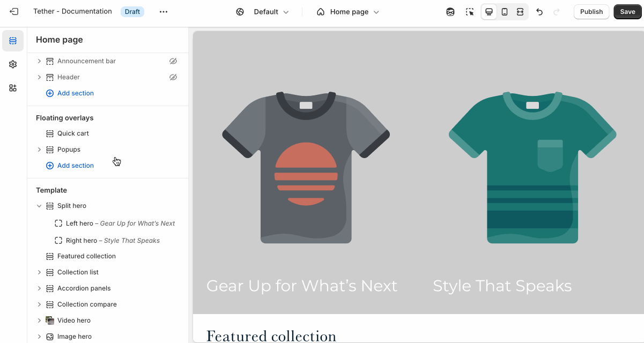This screenshot has width=644, height=343.
Task: Save the theme changes
Action: pyautogui.click(x=627, y=12)
